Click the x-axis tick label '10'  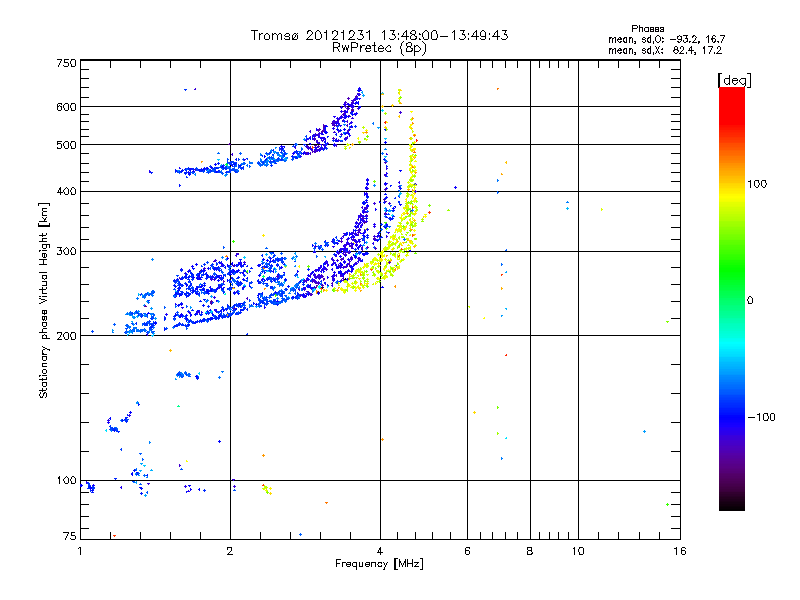click(578, 551)
